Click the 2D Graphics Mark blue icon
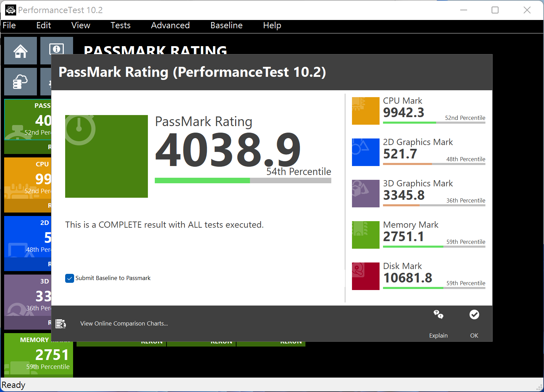544x392 pixels. point(365,152)
